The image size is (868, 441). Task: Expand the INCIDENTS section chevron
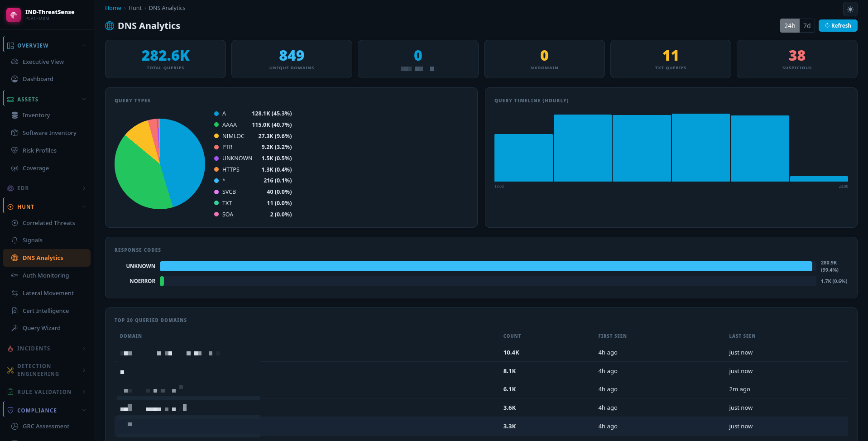tap(84, 349)
